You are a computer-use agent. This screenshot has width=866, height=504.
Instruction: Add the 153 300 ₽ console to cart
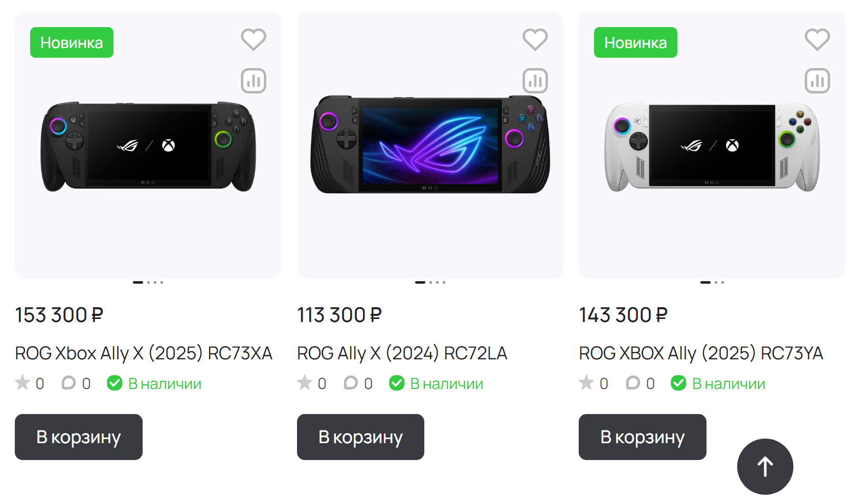pos(79,437)
